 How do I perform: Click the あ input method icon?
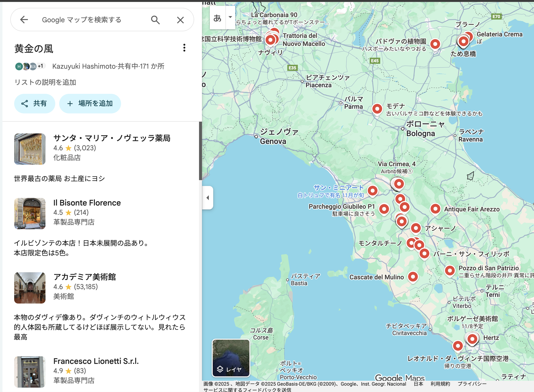click(x=217, y=17)
